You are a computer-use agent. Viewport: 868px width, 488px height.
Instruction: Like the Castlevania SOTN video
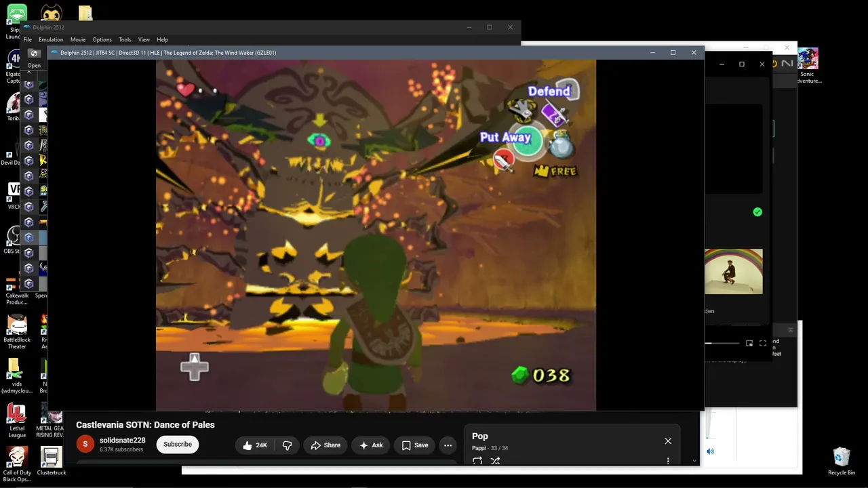pos(255,445)
